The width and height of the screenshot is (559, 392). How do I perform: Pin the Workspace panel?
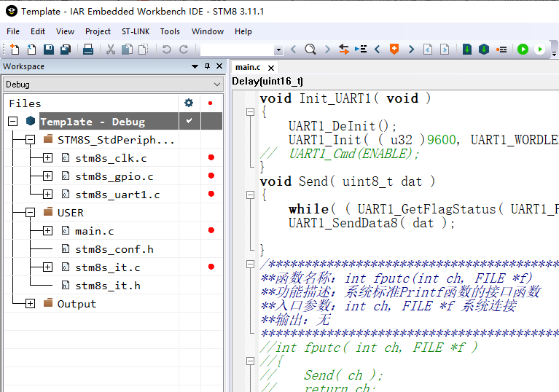click(207, 66)
